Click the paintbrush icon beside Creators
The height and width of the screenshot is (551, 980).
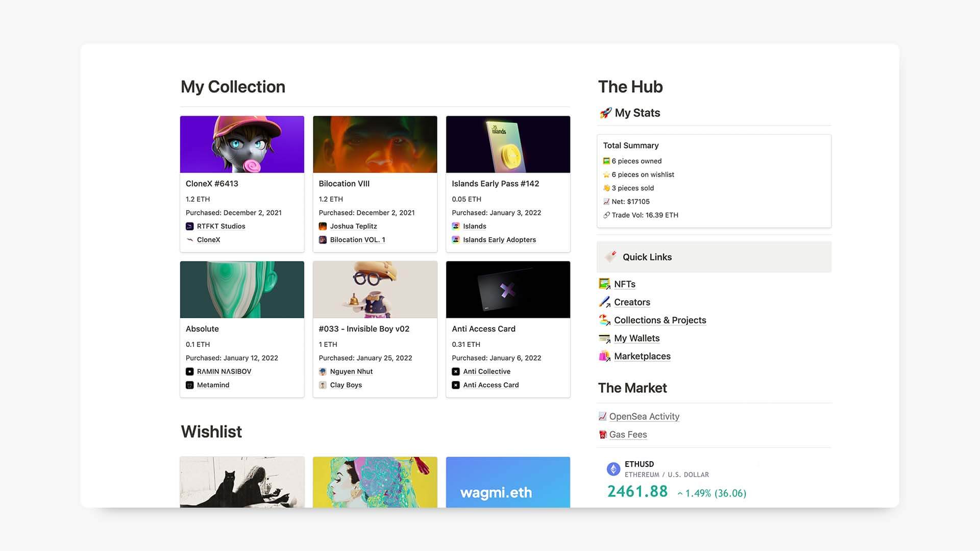[604, 302]
